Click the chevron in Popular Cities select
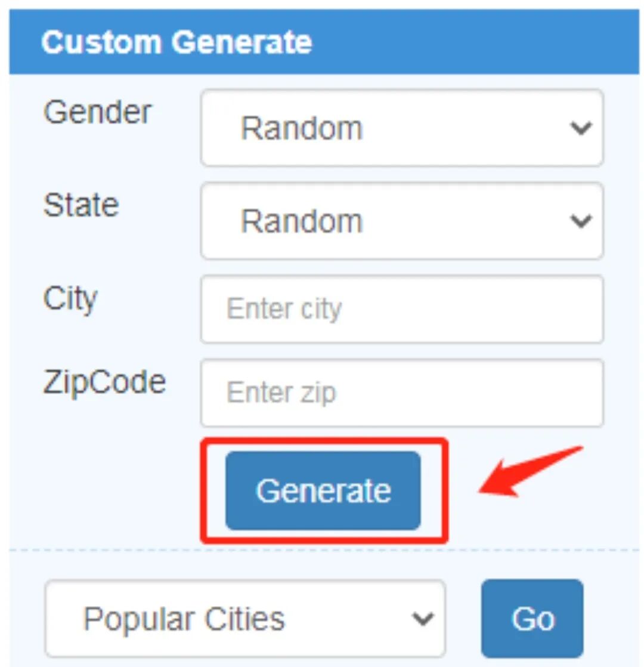644x667 pixels. pos(423,619)
